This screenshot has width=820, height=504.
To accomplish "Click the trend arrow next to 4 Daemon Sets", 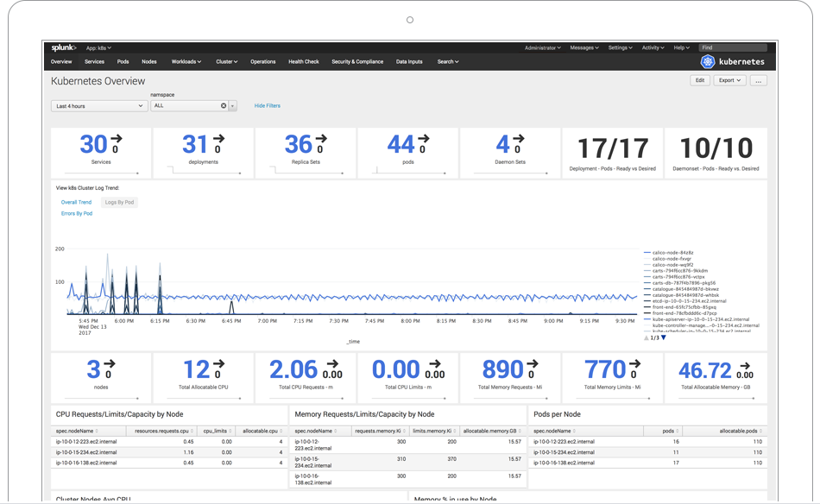I will coord(518,139).
